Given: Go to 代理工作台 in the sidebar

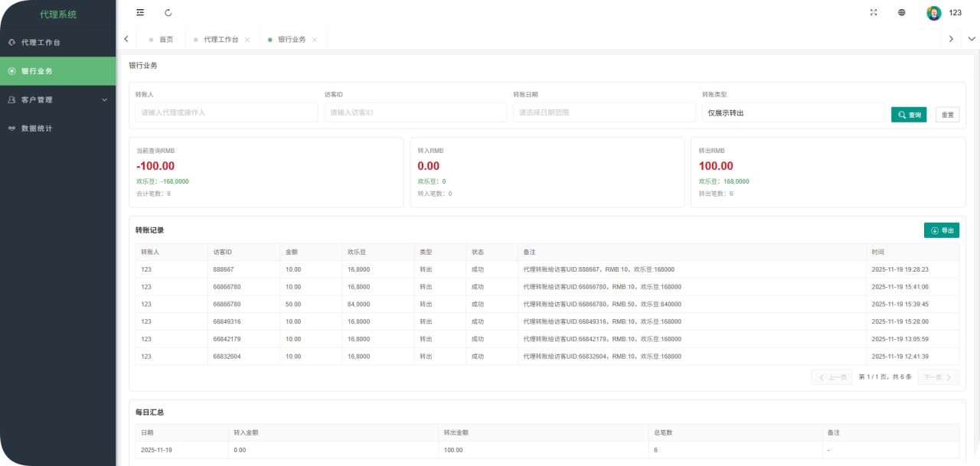Looking at the screenshot, I should [x=41, y=42].
